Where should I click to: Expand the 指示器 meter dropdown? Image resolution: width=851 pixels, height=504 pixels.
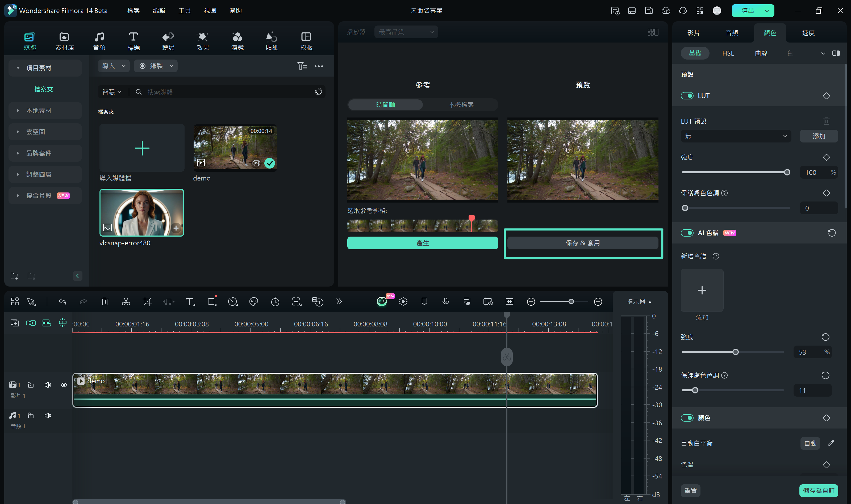pyautogui.click(x=639, y=302)
